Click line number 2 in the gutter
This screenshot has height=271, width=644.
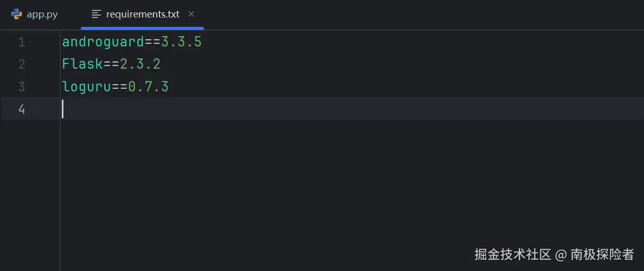(x=22, y=65)
